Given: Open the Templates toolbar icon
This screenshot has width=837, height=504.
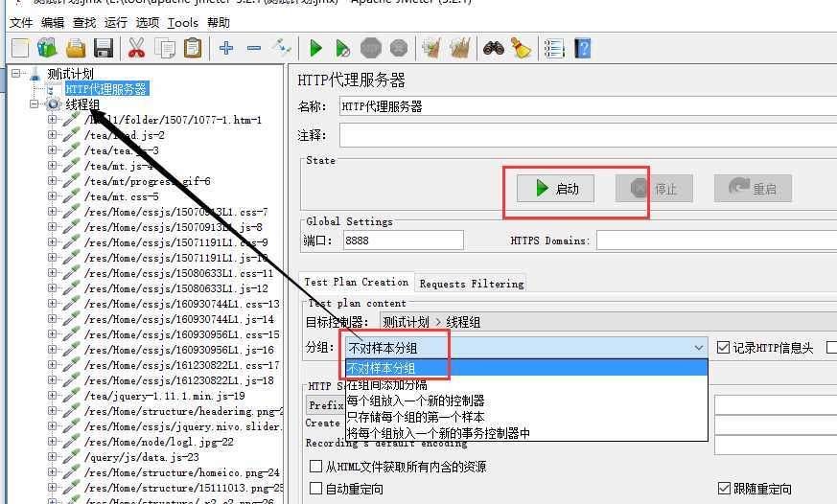Looking at the screenshot, I should tap(47, 49).
